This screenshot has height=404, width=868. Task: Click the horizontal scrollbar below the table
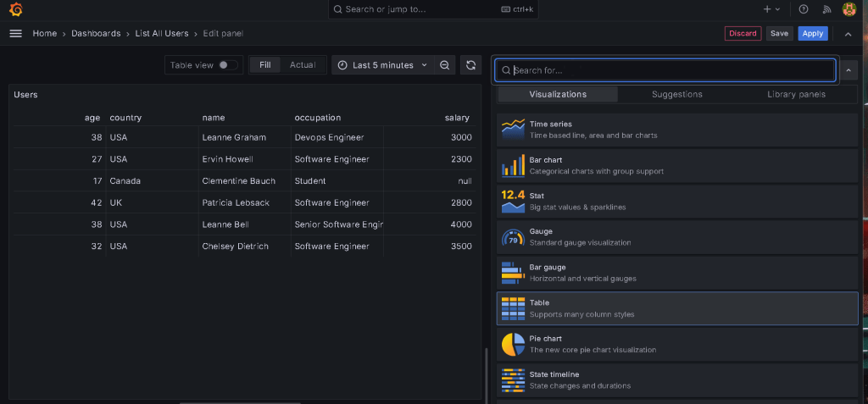point(240,402)
